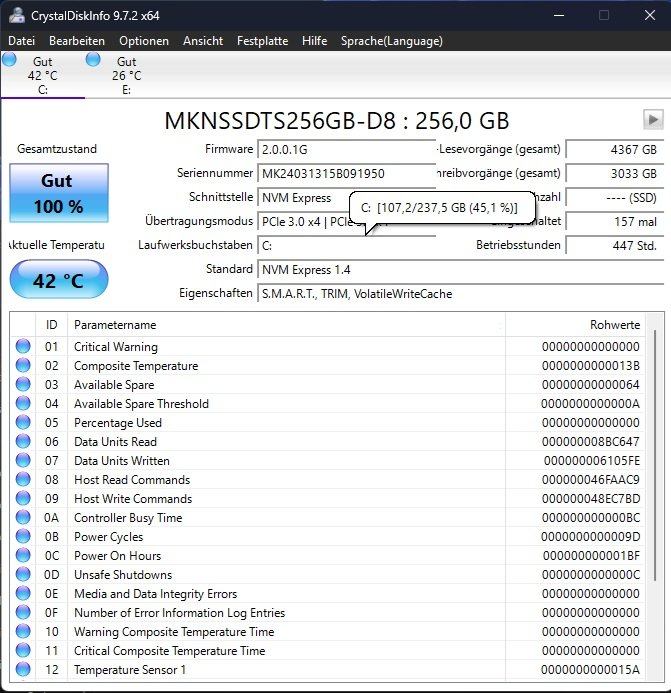Image resolution: width=671 pixels, height=693 pixels.
Task: Click the 42 °C temperature button
Action: pyautogui.click(x=59, y=280)
